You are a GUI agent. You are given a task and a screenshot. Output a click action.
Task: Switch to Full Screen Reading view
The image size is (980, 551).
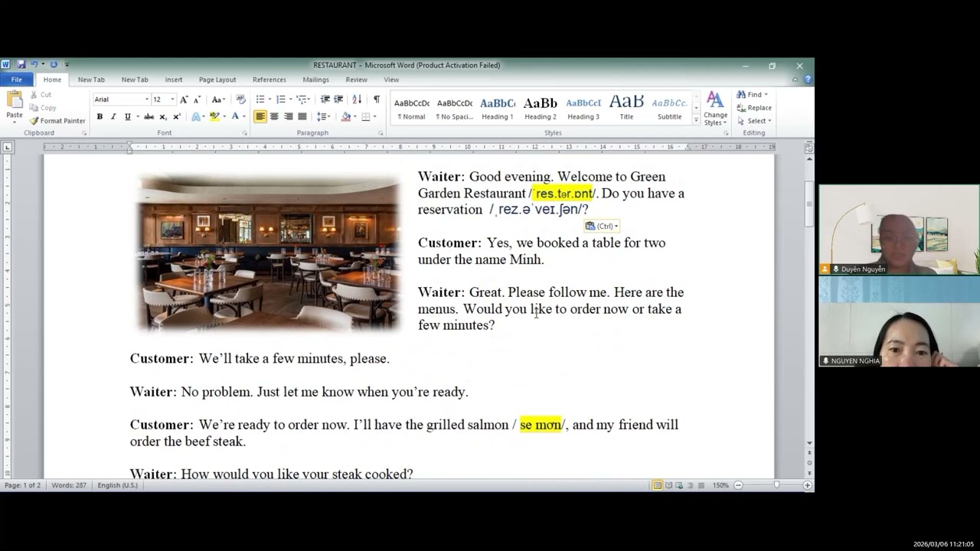click(x=668, y=485)
